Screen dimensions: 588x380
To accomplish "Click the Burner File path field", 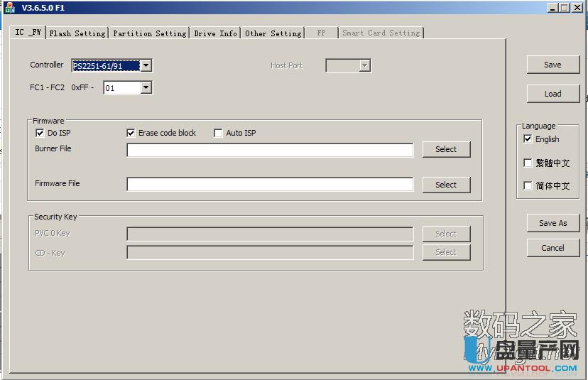I will click(270, 150).
